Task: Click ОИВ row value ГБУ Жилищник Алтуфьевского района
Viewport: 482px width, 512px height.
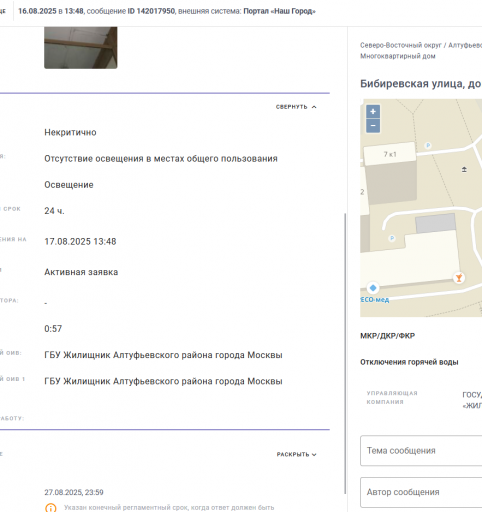Action: pyautogui.click(x=163, y=355)
